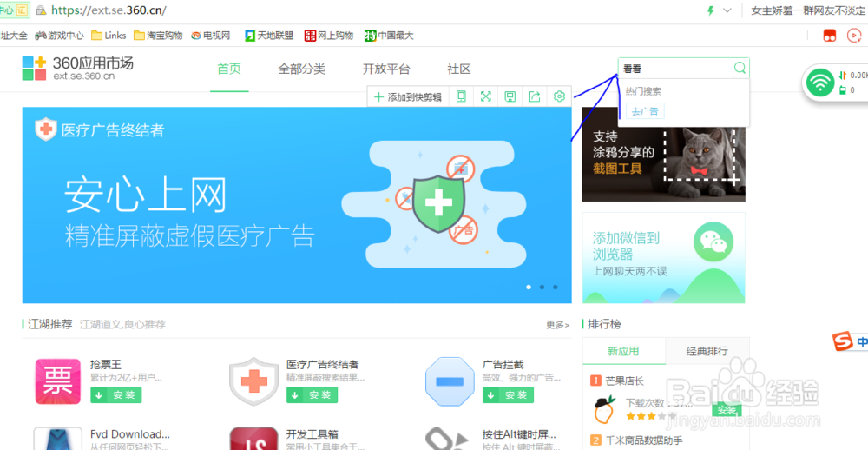Open the 开放平台 navigation tab
Viewport: 868px width, 450px height.
point(386,69)
